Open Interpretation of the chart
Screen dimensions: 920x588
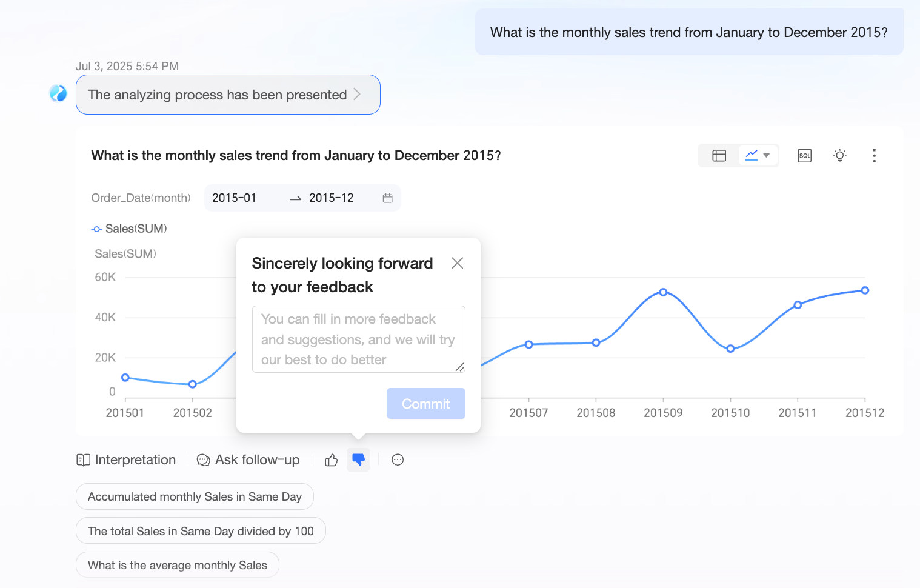point(126,460)
